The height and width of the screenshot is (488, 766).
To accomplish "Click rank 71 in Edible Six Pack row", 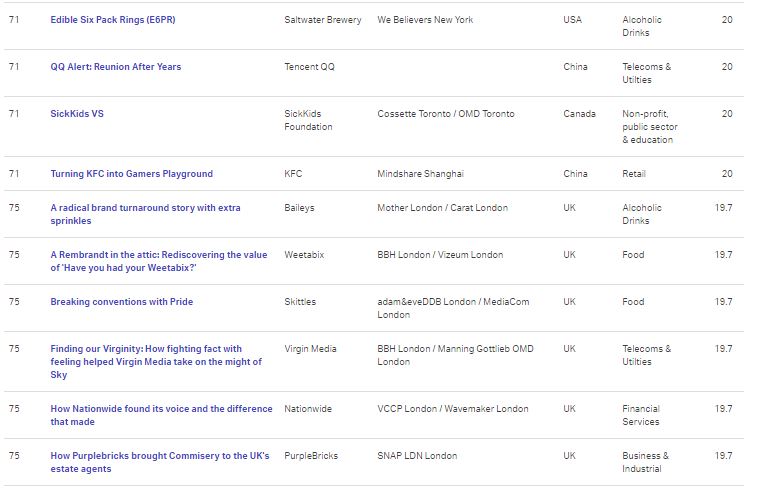I will point(14,20).
